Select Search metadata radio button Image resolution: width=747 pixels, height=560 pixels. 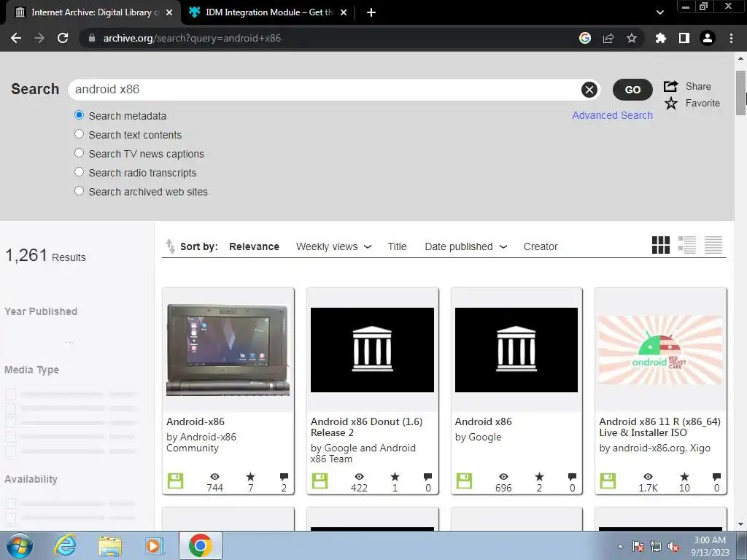tap(79, 115)
